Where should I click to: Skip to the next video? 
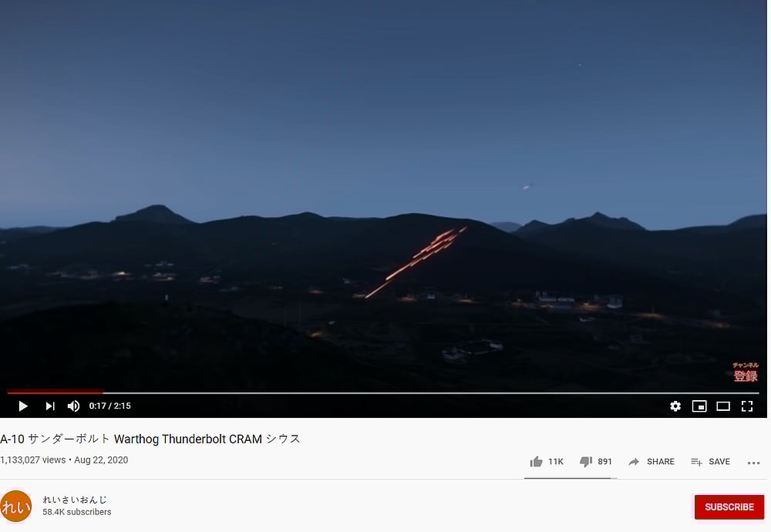[49, 406]
